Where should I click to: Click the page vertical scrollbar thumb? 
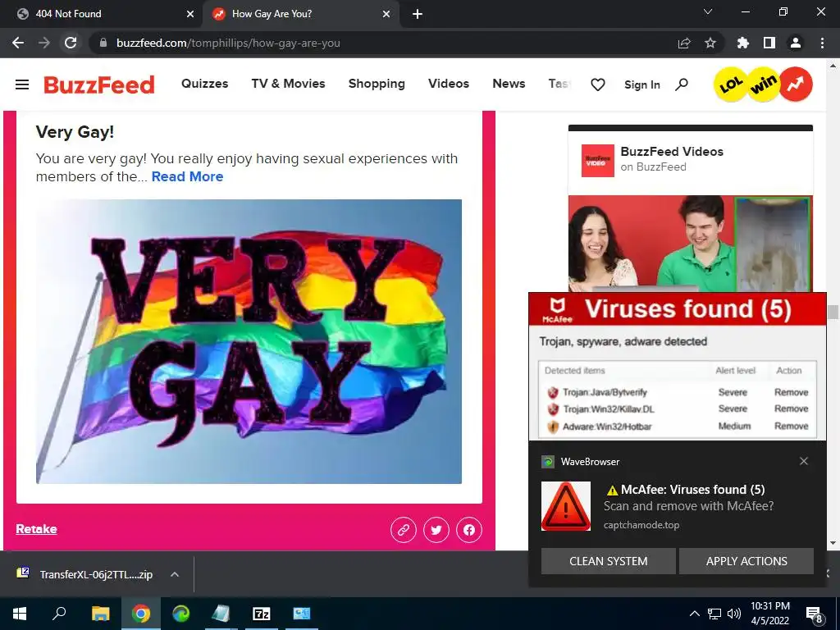click(833, 312)
